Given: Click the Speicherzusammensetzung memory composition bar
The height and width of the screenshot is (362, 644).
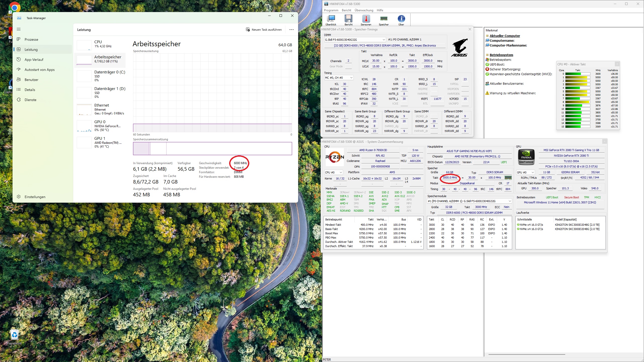Looking at the screenshot, I should coord(212,149).
